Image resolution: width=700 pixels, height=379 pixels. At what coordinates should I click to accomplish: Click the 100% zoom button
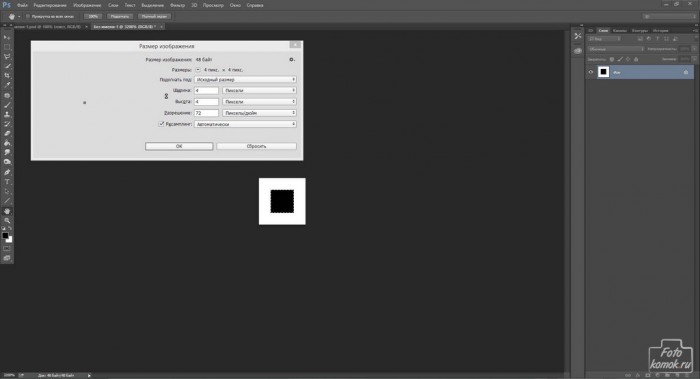coord(93,17)
